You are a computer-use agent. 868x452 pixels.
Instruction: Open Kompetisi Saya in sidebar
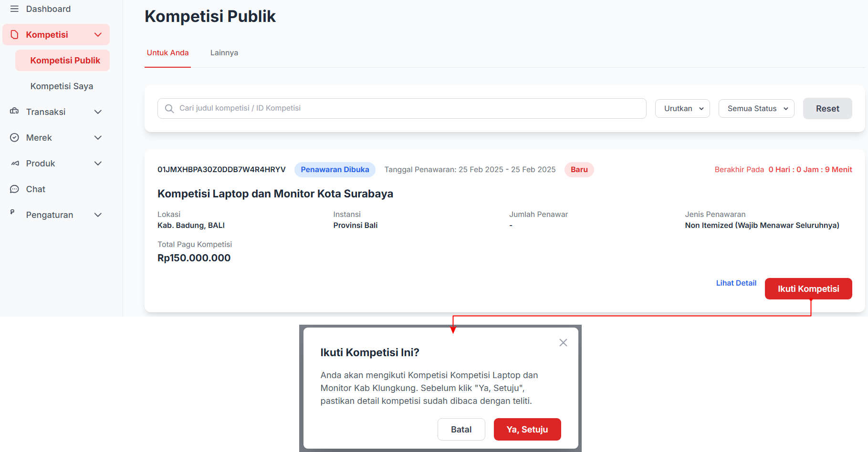point(62,86)
